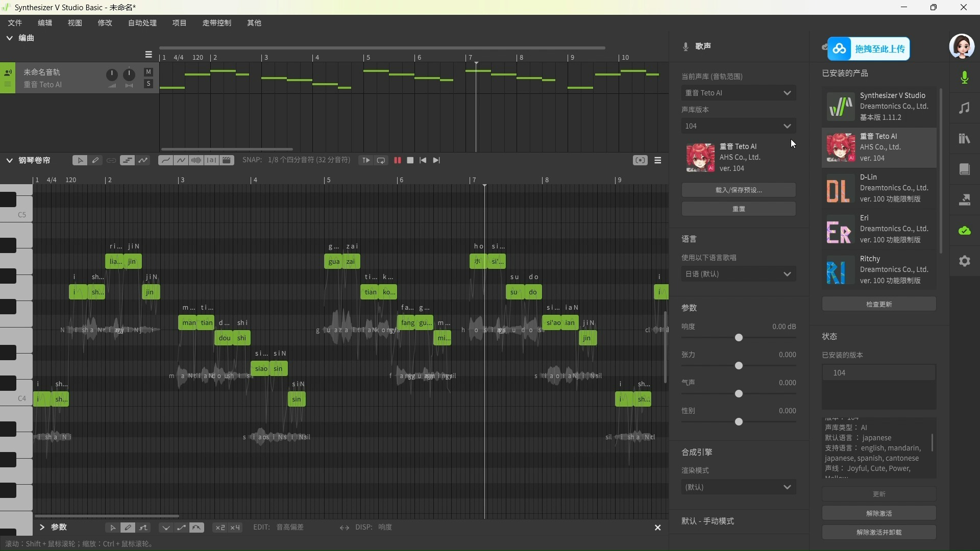
Task: Toggle phoneme display icon |a|
Action: (x=212, y=160)
